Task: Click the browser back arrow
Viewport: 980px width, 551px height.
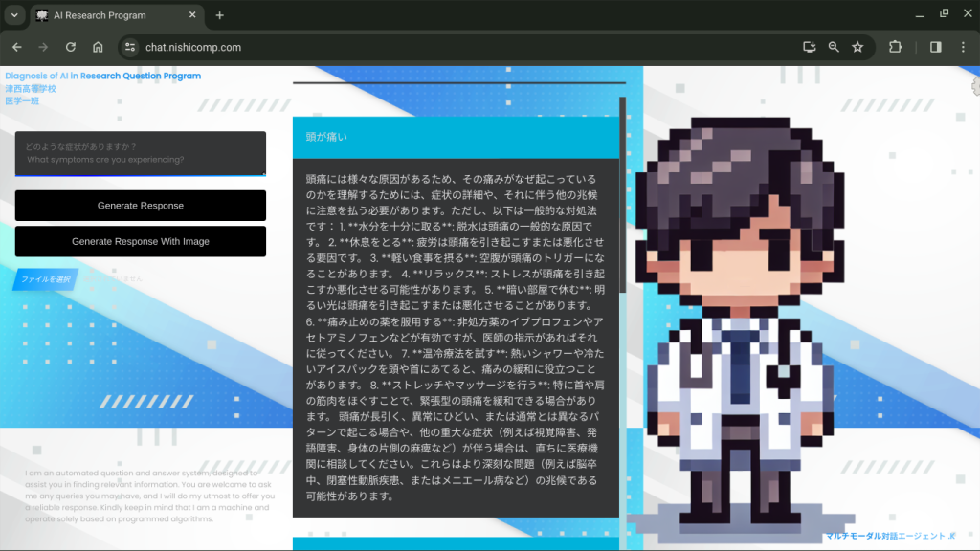Action: click(x=17, y=47)
